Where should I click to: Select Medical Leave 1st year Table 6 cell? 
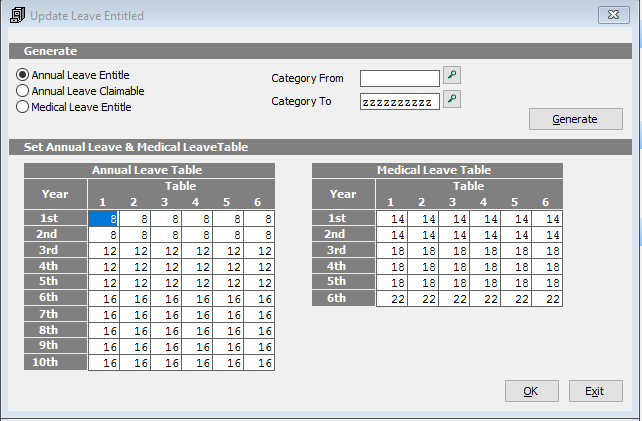coord(547,219)
